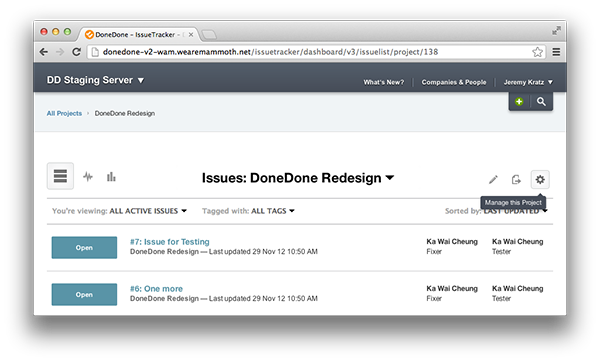Switch to the issue list view icon

click(60, 176)
